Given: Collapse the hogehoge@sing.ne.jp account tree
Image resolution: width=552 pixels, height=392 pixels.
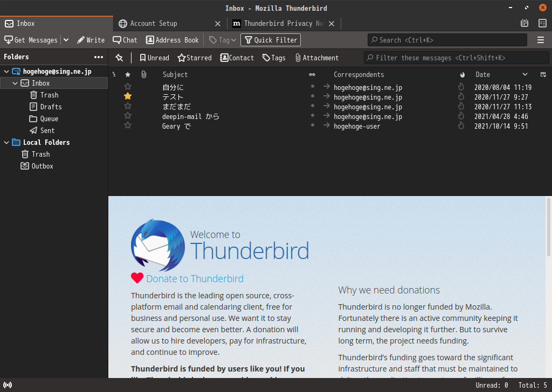Looking at the screenshot, I should click(6, 72).
